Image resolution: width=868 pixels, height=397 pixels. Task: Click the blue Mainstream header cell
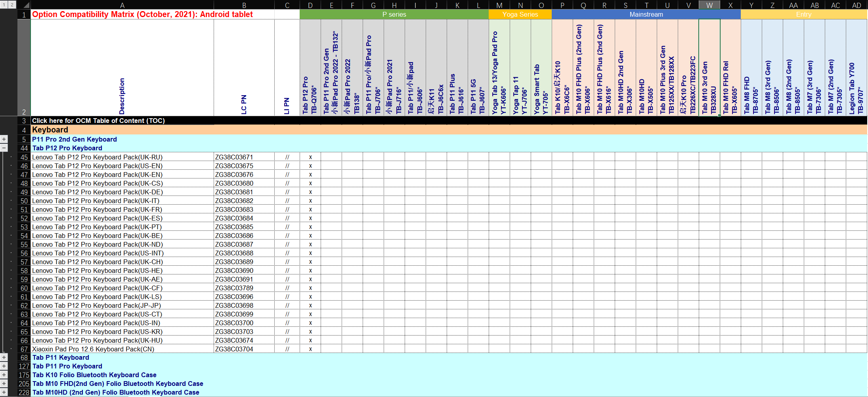coord(646,14)
